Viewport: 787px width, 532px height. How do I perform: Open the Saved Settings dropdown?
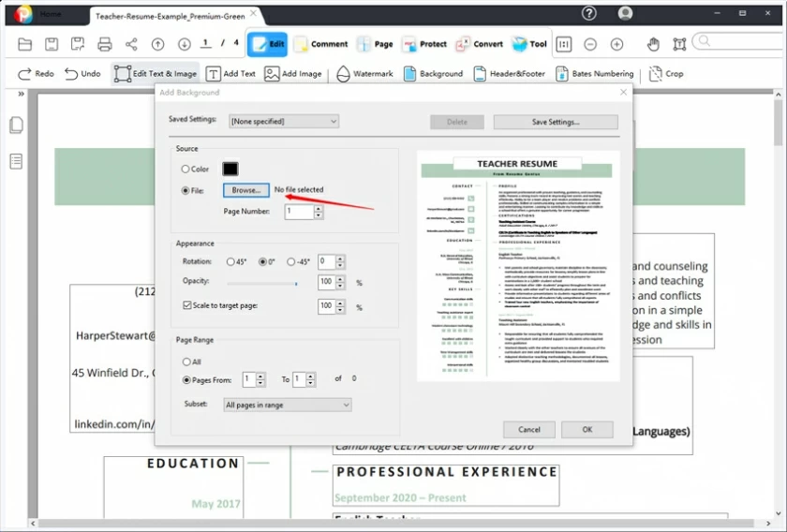point(284,122)
